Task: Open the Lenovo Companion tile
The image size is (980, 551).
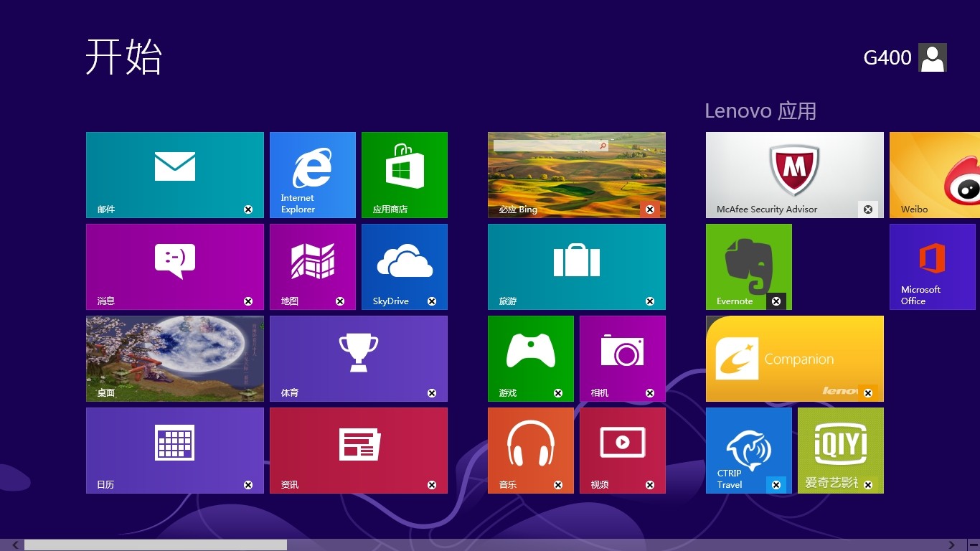Action: point(795,359)
